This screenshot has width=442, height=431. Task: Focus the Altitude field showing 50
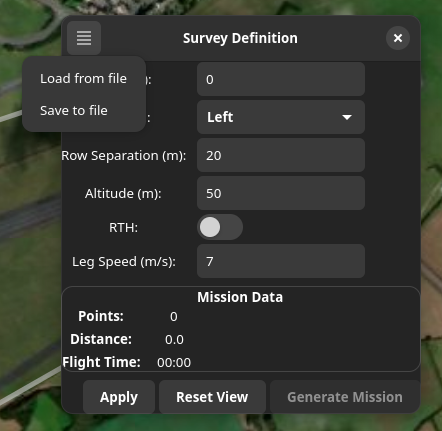point(281,193)
